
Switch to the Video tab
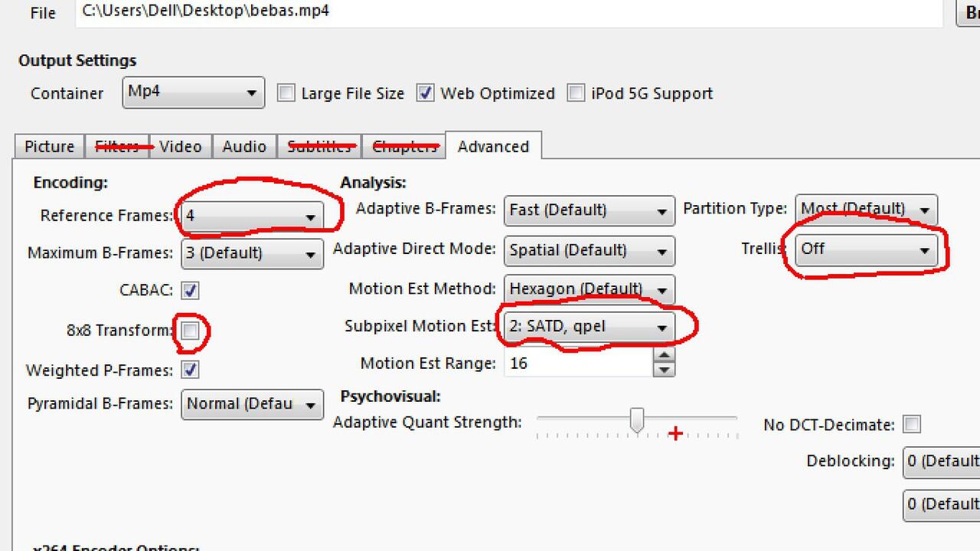point(180,146)
